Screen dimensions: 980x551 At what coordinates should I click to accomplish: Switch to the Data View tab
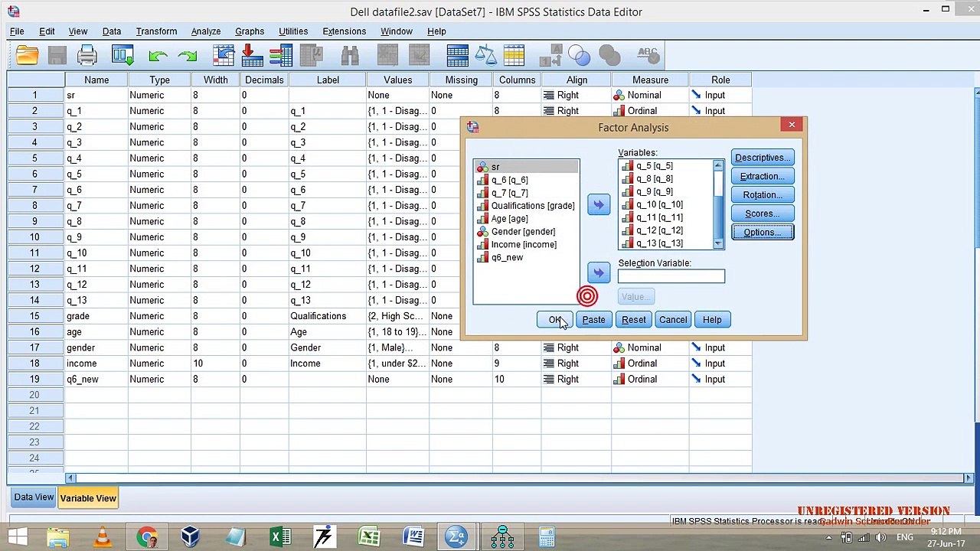point(34,497)
